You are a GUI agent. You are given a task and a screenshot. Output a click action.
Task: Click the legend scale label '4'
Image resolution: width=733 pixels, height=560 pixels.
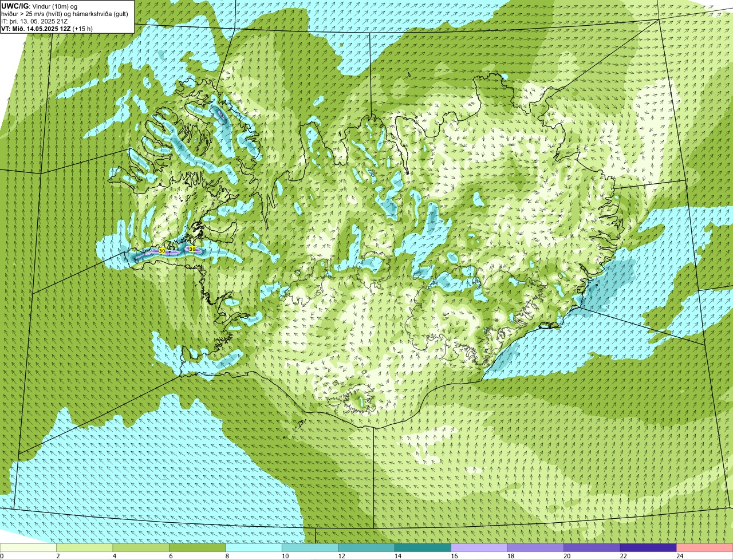point(114,555)
